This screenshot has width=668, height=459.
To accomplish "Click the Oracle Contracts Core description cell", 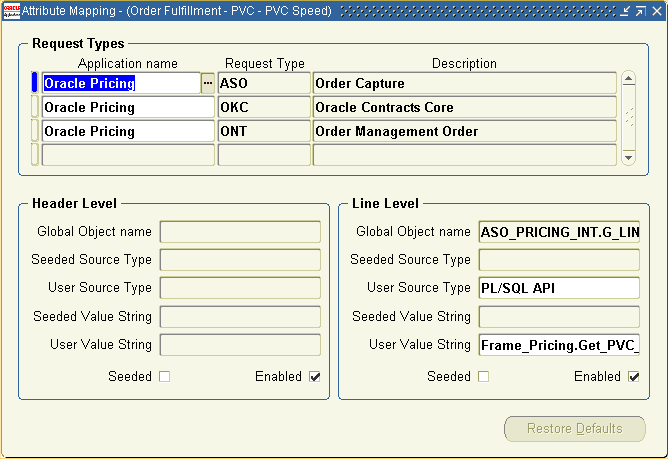I will coord(465,107).
